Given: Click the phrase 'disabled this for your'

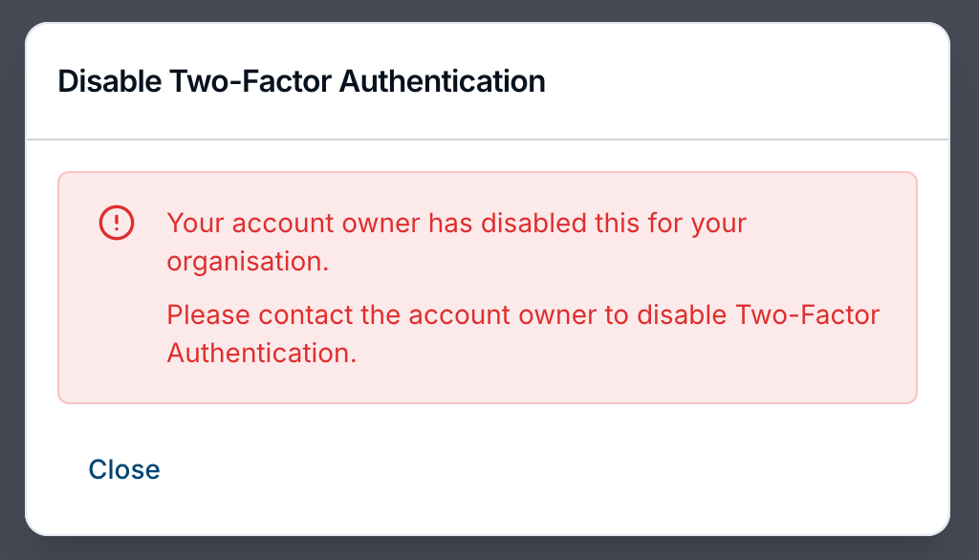Looking at the screenshot, I should [612, 225].
